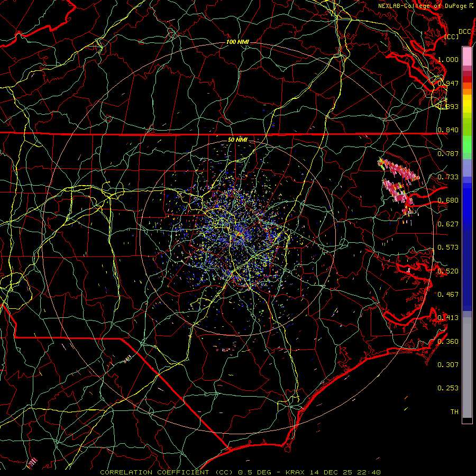Click the 0.253 scale value
Screen dimensions: 476x476
pyautogui.click(x=448, y=388)
